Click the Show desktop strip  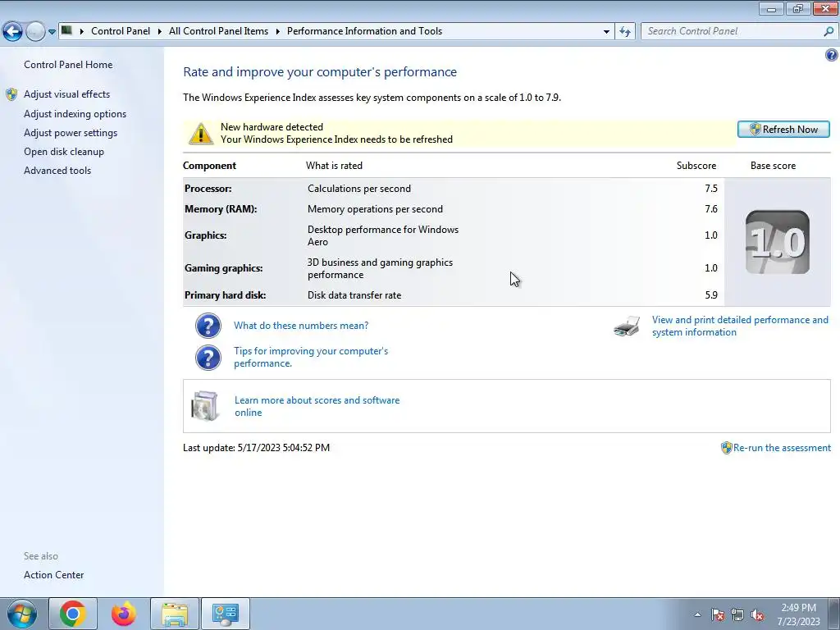833,614
